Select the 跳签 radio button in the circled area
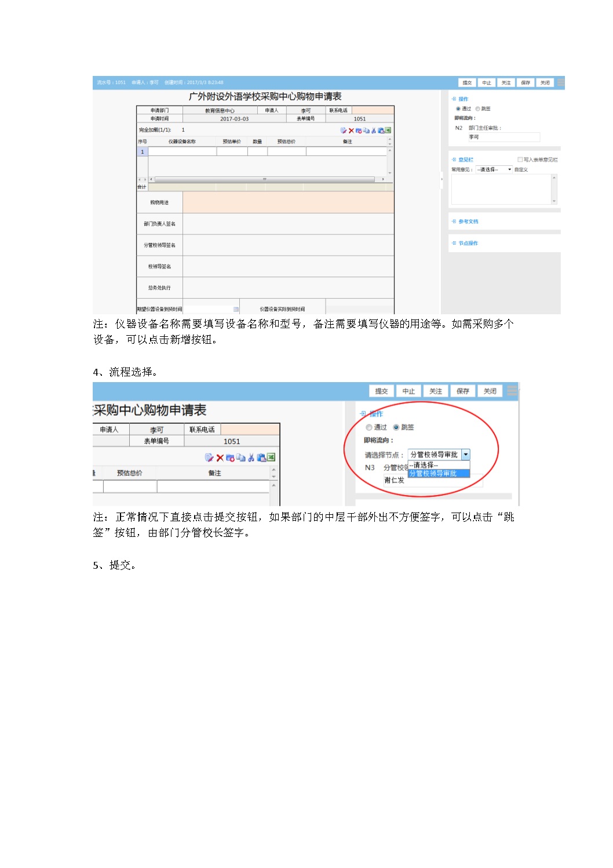The height and width of the screenshot is (868, 613). pyautogui.click(x=396, y=427)
